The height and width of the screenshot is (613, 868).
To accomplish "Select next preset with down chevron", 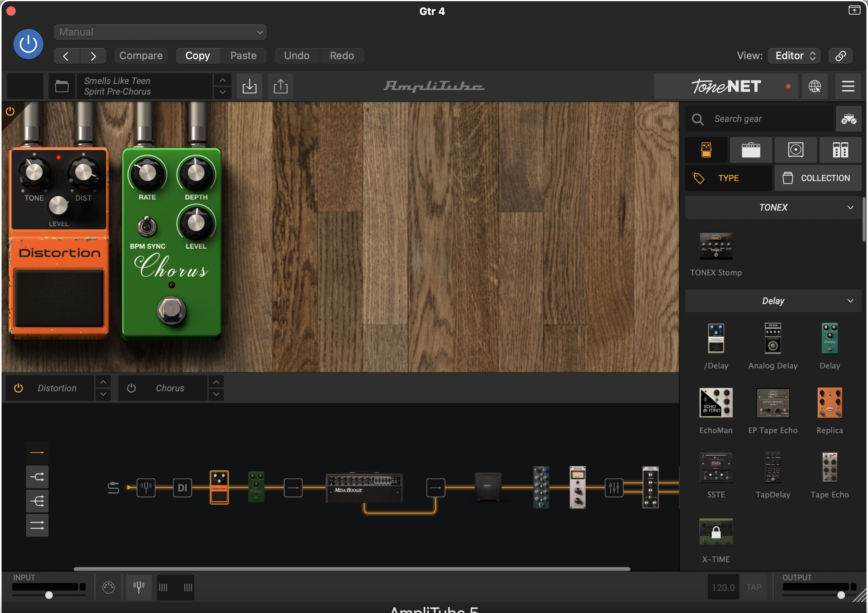I will click(x=223, y=92).
